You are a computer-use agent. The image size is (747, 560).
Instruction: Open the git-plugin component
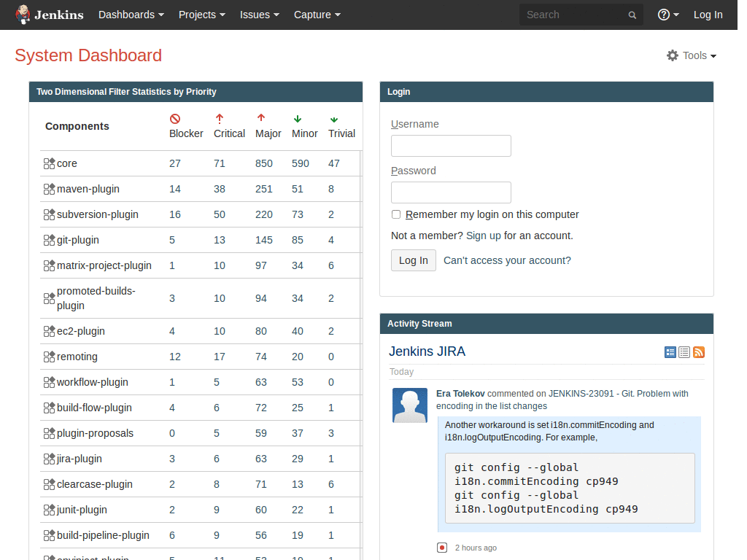click(x=77, y=239)
